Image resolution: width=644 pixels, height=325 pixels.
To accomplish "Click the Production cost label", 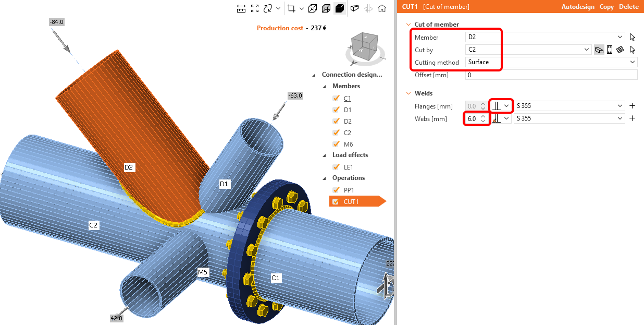I will (280, 28).
